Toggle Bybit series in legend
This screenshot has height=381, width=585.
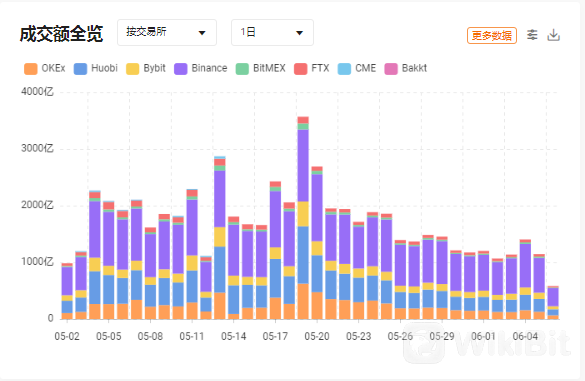click(146, 68)
